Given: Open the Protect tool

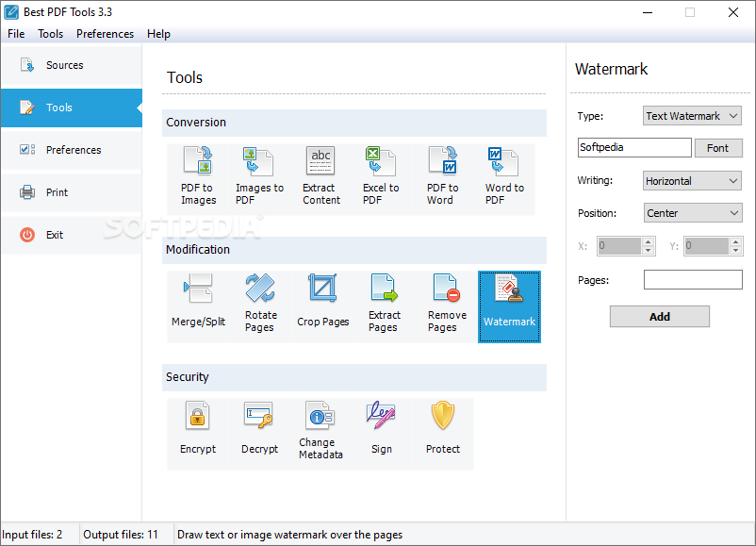Looking at the screenshot, I should click(x=443, y=434).
